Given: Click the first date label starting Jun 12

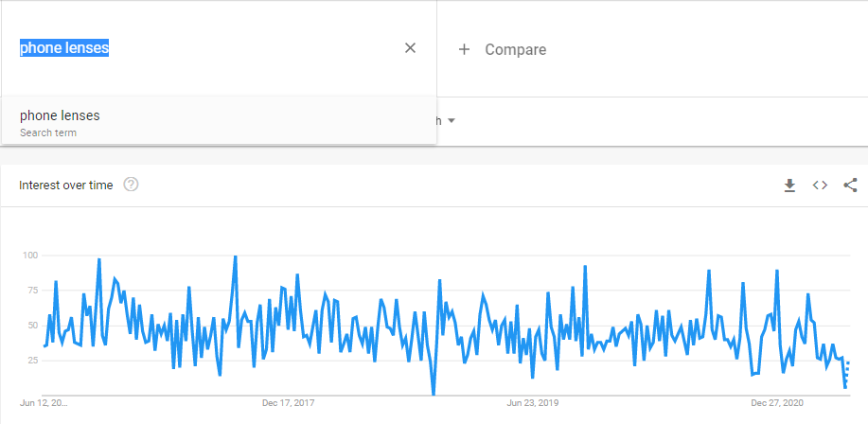Looking at the screenshot, I should [x=44, y=402].
